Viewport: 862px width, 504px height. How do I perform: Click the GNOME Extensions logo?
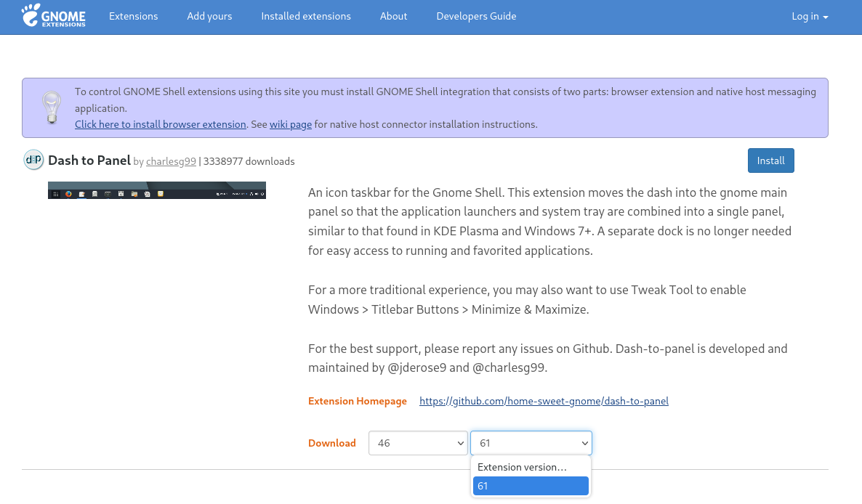53,15
